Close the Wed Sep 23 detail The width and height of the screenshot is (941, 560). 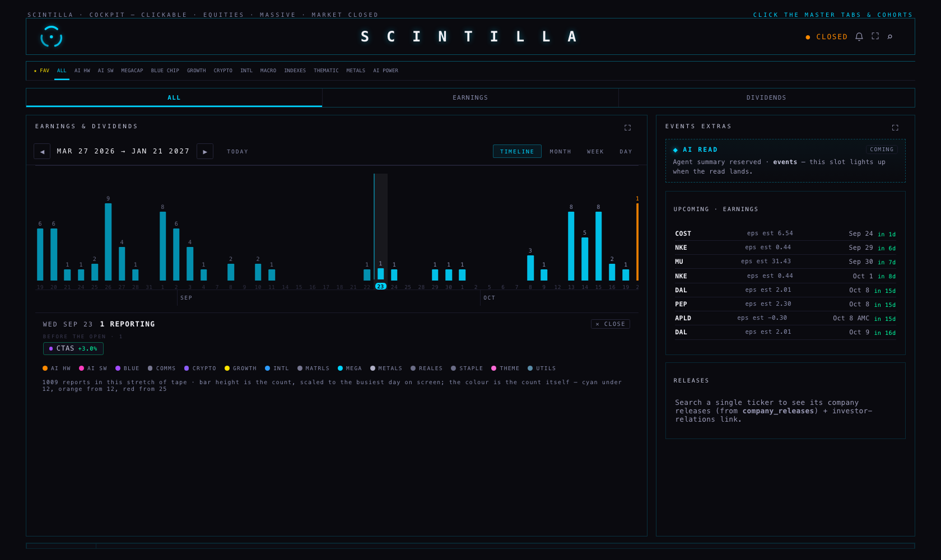coord(611,324)
